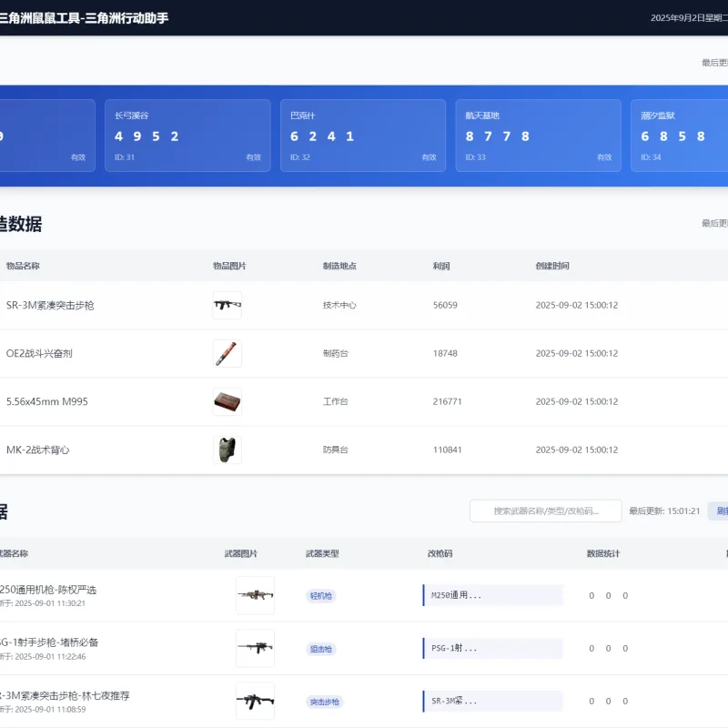The image size is (728, 728).
Task: Click the refresh button beside 最后更新 15:01:21
Action: coord(718,511)
